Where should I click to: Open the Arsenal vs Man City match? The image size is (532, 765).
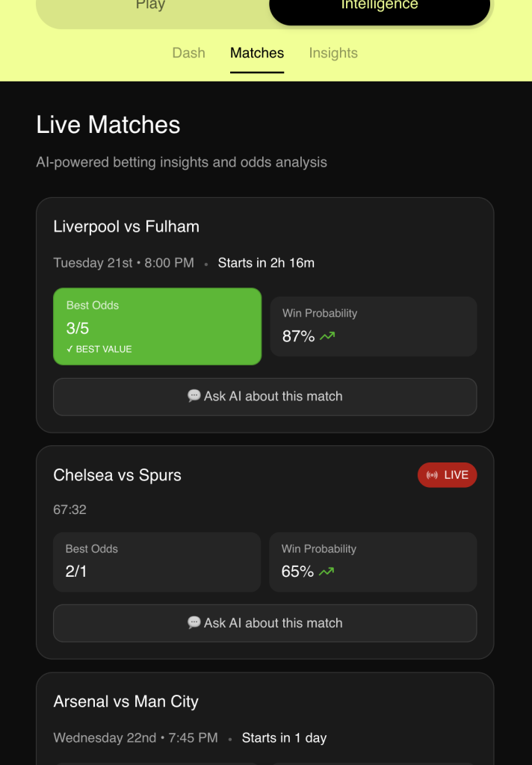(126, 701)
